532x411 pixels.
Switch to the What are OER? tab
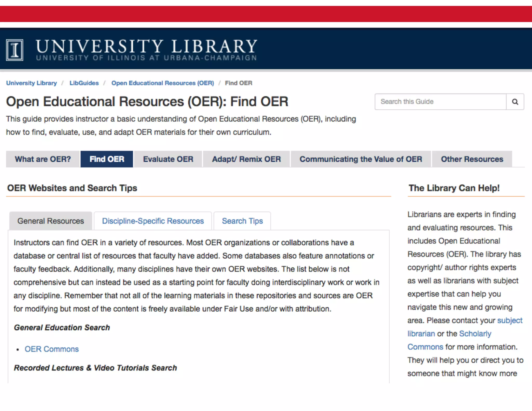[43, 159]
